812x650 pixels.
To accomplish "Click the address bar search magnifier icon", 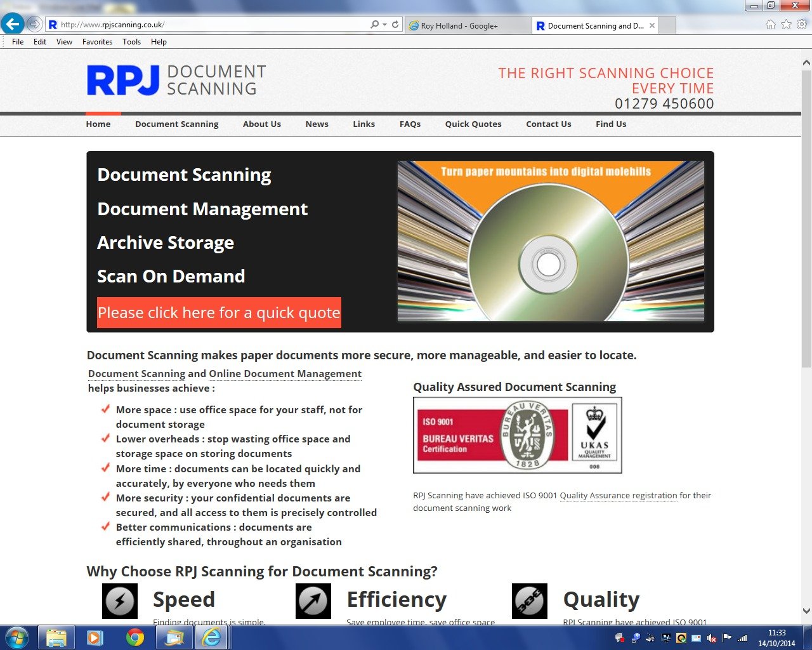I will coord(374,24).
